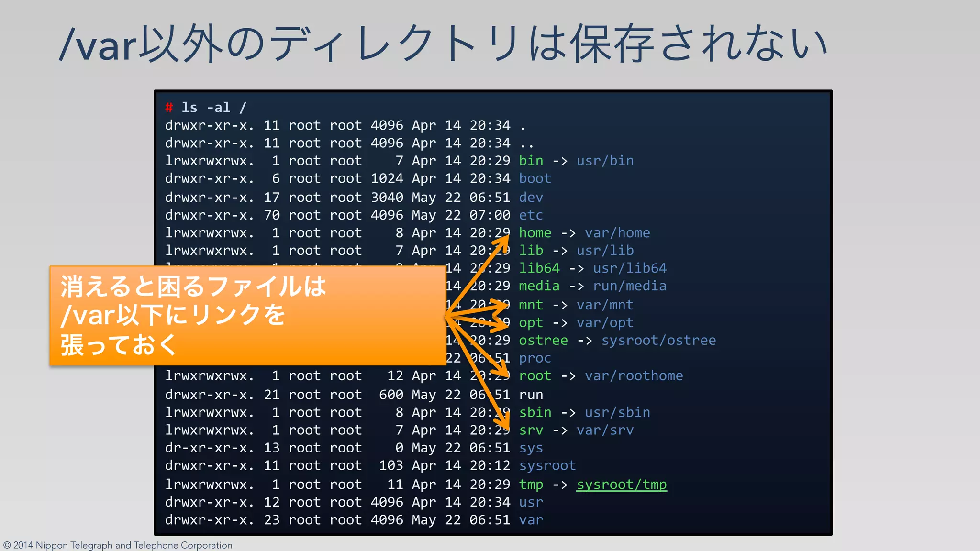Viewport: 980px width, 551px height.
Task: Click the 'home' symlink entry
Action: (x=535, y=233)
